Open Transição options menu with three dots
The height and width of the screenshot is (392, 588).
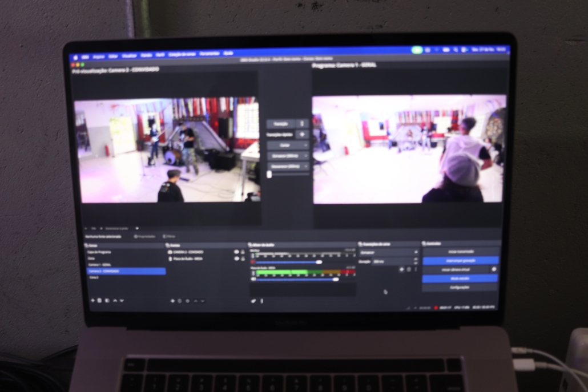[303, 124]
